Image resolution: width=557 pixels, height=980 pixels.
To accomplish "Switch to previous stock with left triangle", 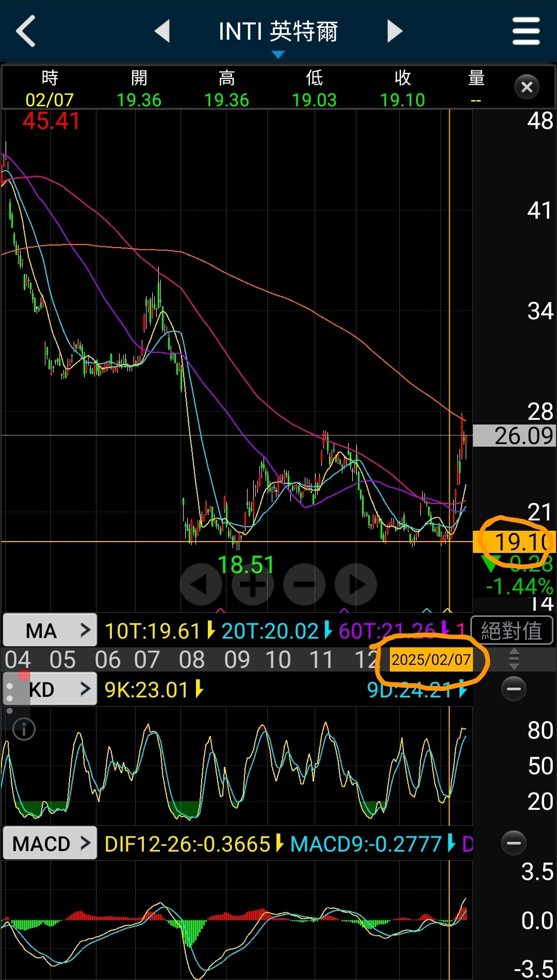I will (162, 31).
